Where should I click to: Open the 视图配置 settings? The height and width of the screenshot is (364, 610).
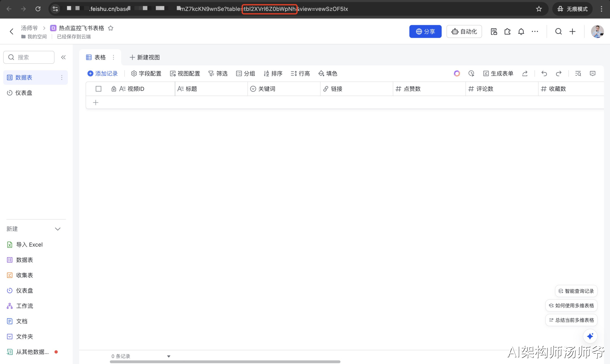185,73
